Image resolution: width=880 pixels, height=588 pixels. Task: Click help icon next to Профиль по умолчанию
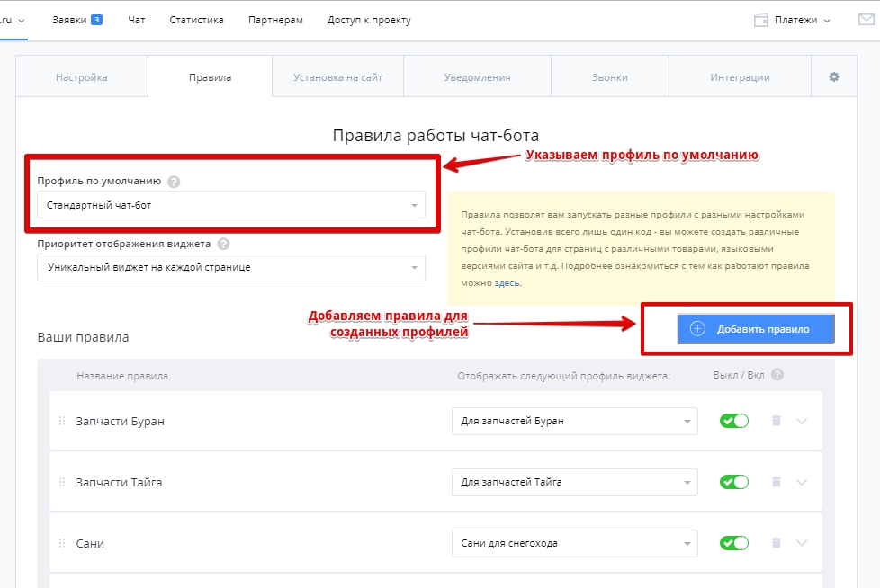click(x=174, y=182)
